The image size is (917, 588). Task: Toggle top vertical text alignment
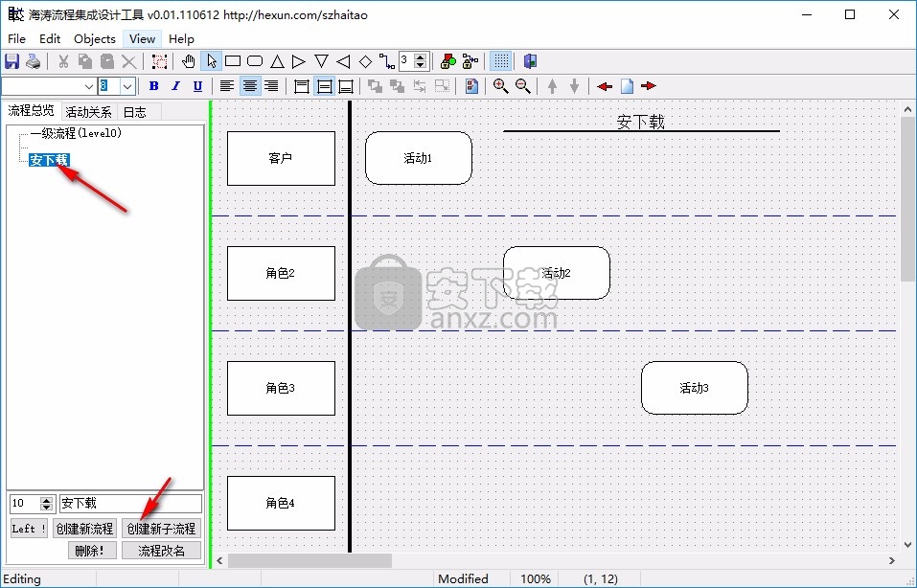click(302, 86)
